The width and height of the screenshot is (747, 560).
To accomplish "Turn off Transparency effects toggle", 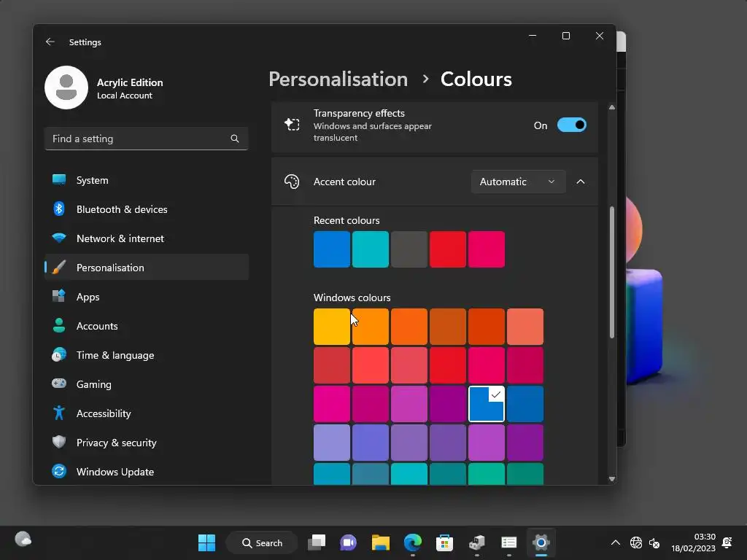I will [x=572, y=125].
